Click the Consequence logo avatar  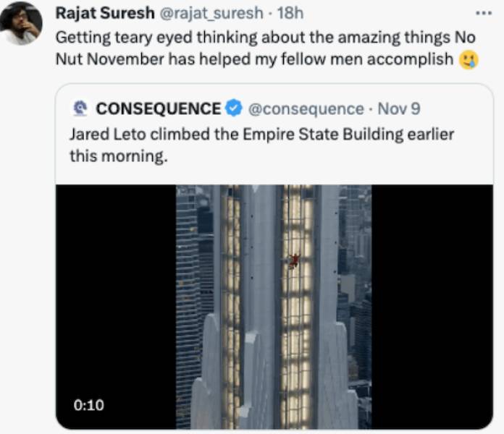[79, 109]
